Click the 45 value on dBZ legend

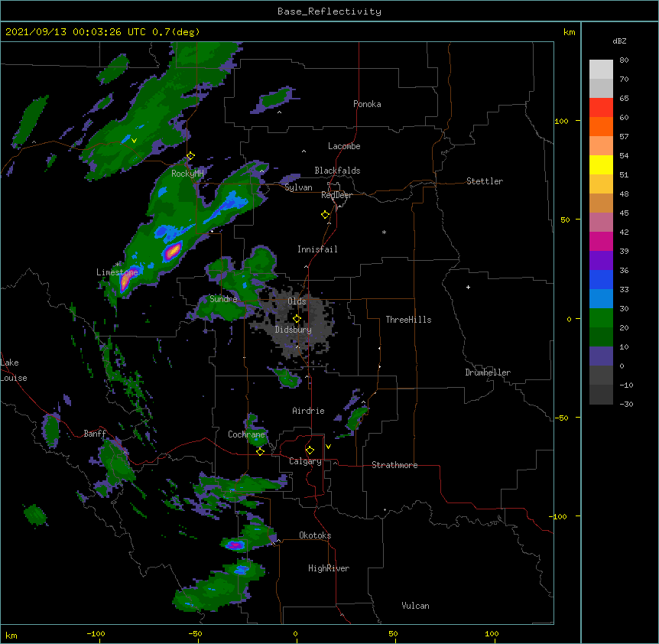tap(624, 213)
